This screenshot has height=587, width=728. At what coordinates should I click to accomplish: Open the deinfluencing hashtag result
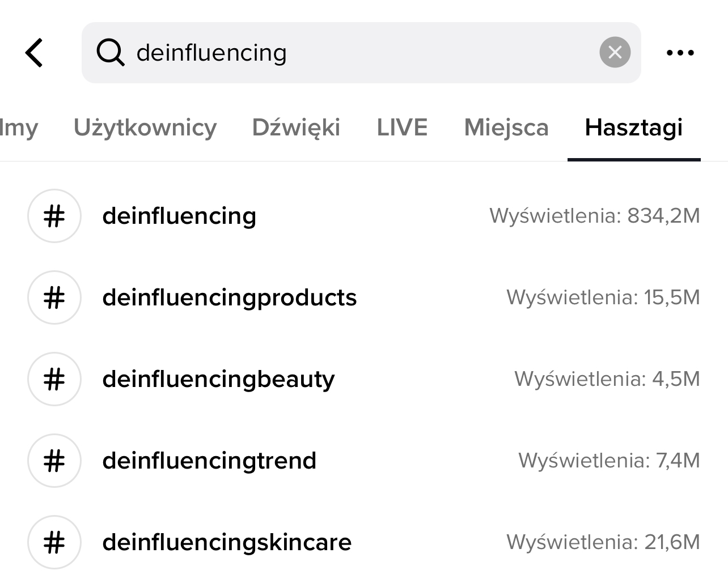(x=179, y=216)
